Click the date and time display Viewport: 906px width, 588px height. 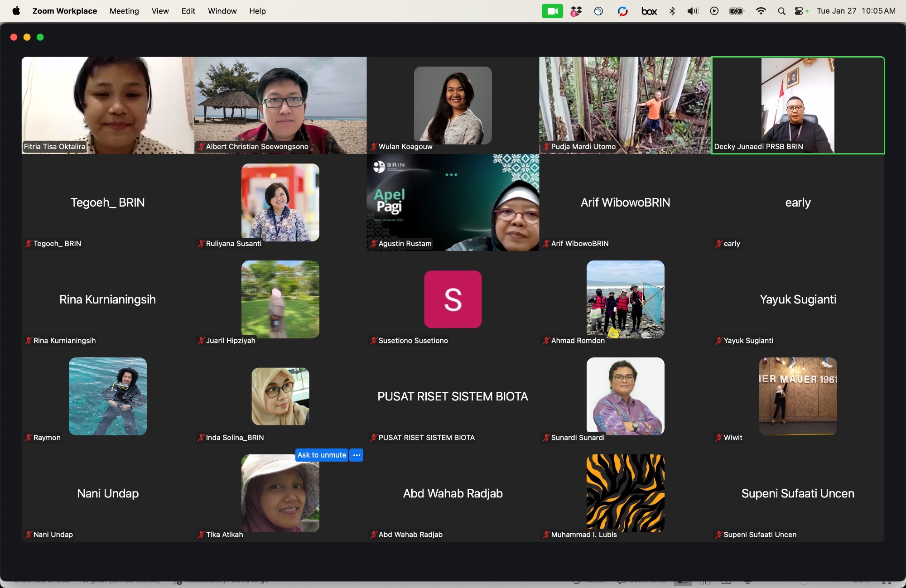856,11
